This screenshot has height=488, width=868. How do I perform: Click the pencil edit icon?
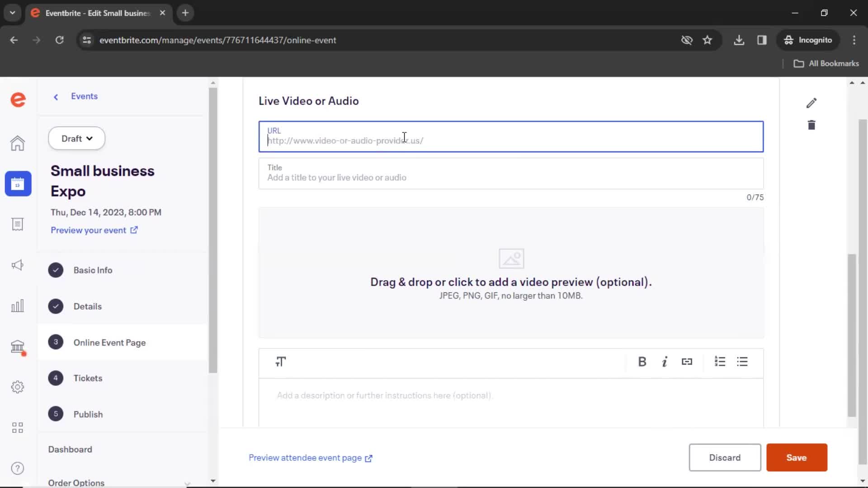[811, 103]
